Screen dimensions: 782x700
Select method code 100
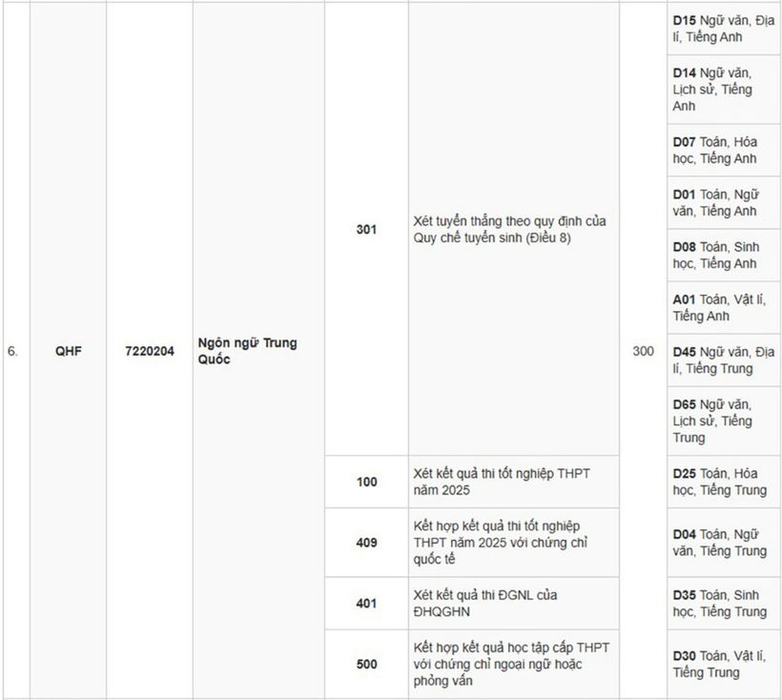coord(366,483)
